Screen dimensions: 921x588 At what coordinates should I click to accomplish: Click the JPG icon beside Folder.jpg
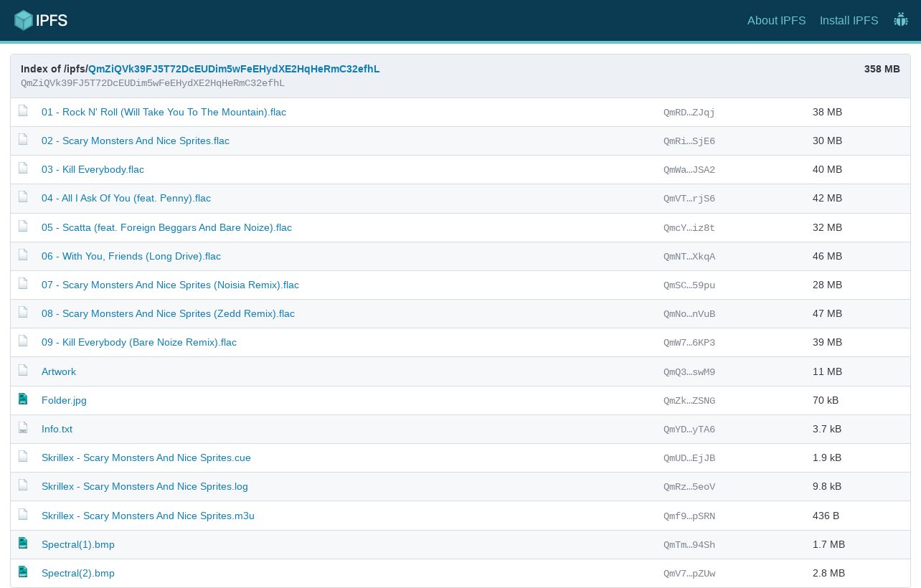[x=23, y=399]
